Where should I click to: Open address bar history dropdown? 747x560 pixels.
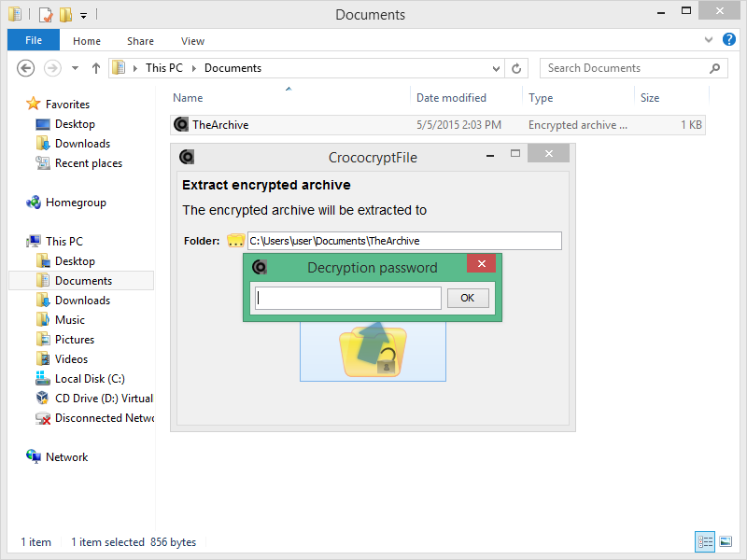pyautogui.click(x=497, y=68)
